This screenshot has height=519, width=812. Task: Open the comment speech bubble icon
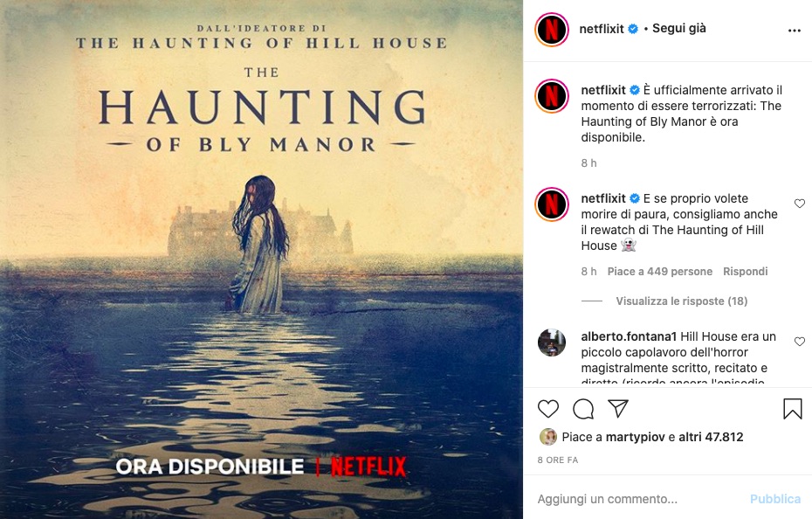point(583,409)
